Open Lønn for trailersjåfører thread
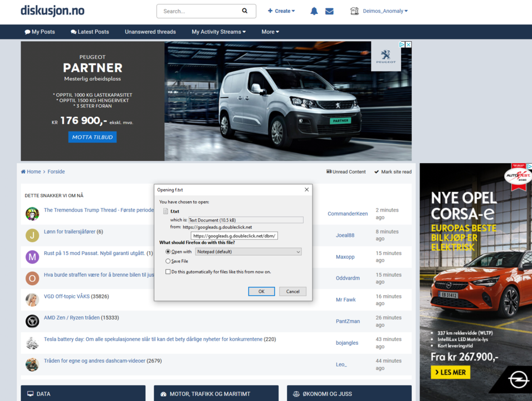 click(70, 232)
